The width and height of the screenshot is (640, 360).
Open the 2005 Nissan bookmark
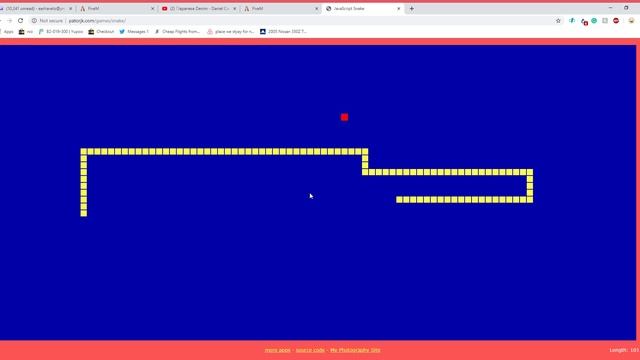click(283, 31)
